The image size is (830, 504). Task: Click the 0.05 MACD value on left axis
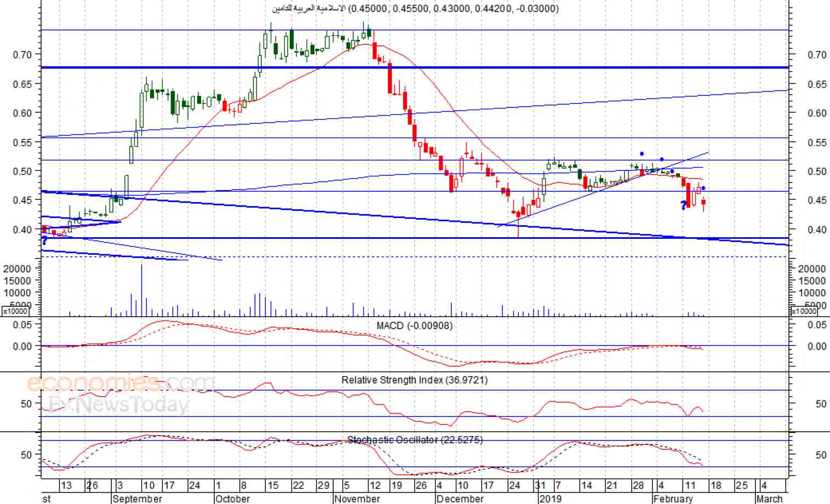[x=22, y=324]
